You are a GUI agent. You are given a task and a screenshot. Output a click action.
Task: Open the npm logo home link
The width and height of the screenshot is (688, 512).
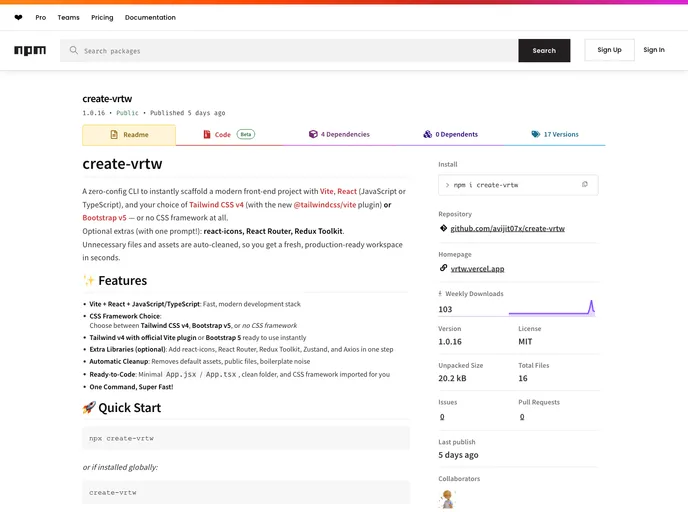(x=30, y=50)
